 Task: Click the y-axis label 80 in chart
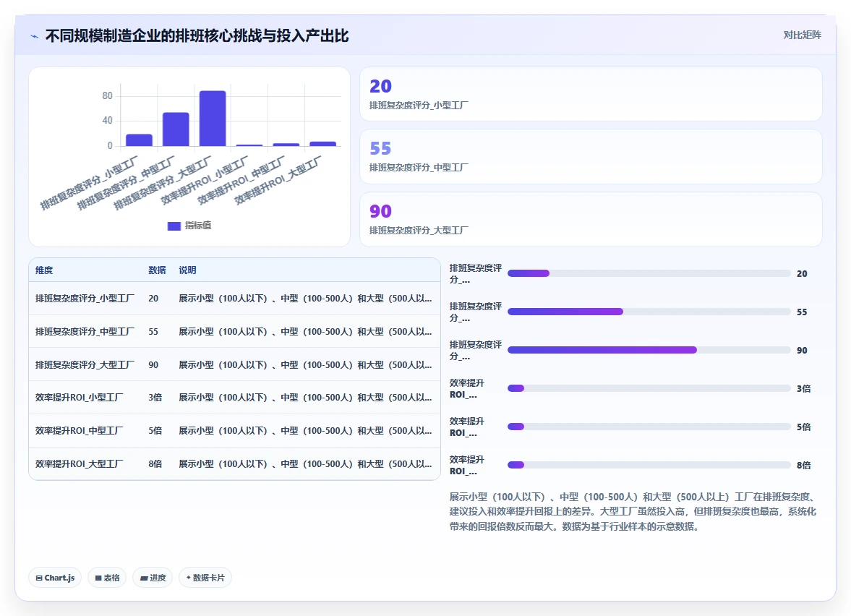107,96
